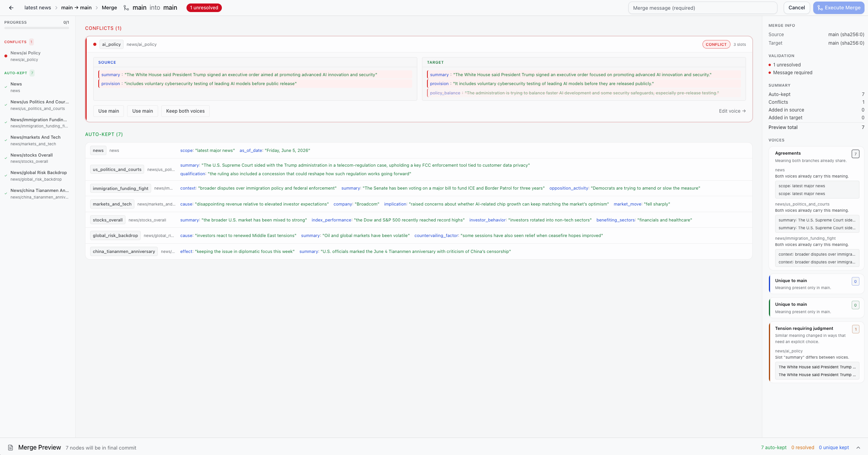Click the Execute Merge button
This screenshot has height=455, width=868.
point(838,8)
